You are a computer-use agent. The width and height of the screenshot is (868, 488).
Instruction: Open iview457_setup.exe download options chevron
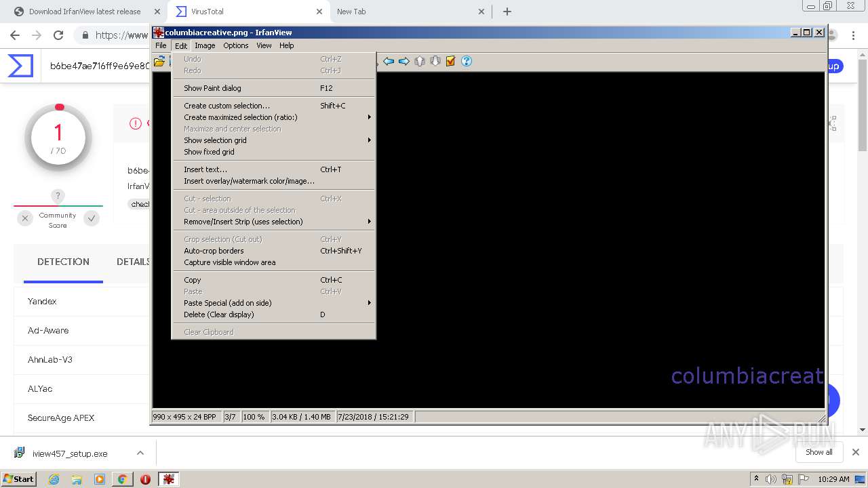[140, 453]
